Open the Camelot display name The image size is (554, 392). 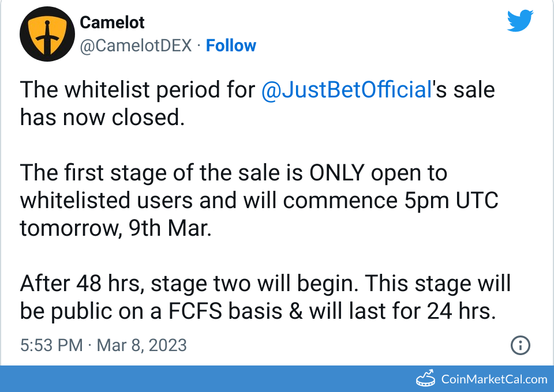click(x=112, y=22)
